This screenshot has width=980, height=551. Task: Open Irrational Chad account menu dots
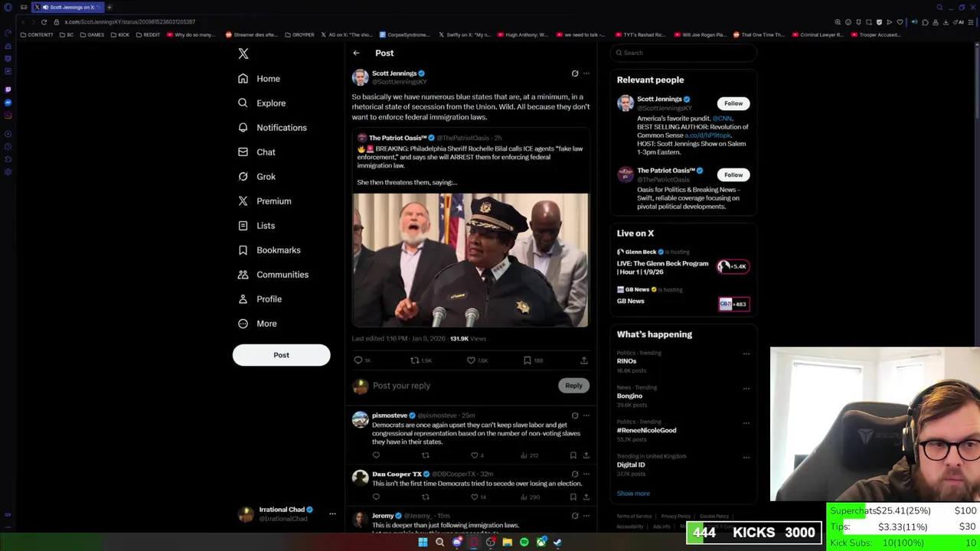point(332,514)
